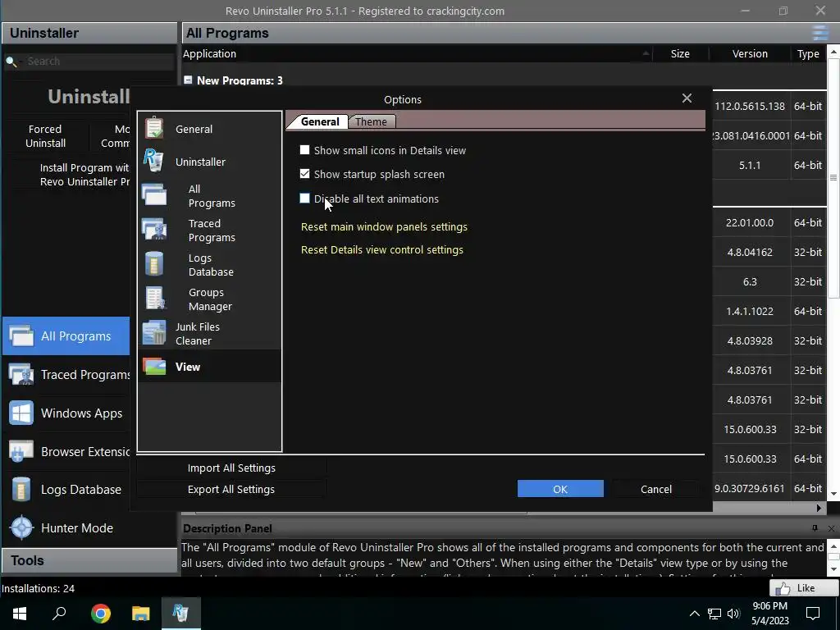
Task: Open Windows Apps module in sidebar
Action: [x=66, y=413]
